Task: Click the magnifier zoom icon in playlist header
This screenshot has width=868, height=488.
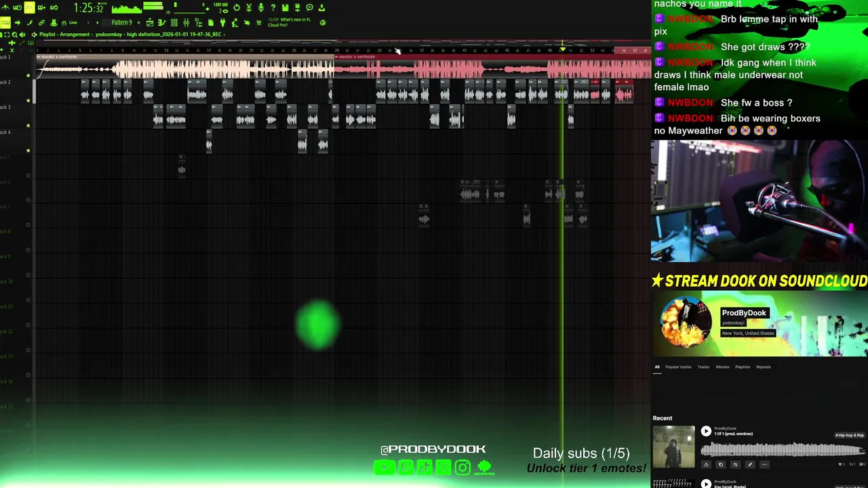Action: click(14, 35)
